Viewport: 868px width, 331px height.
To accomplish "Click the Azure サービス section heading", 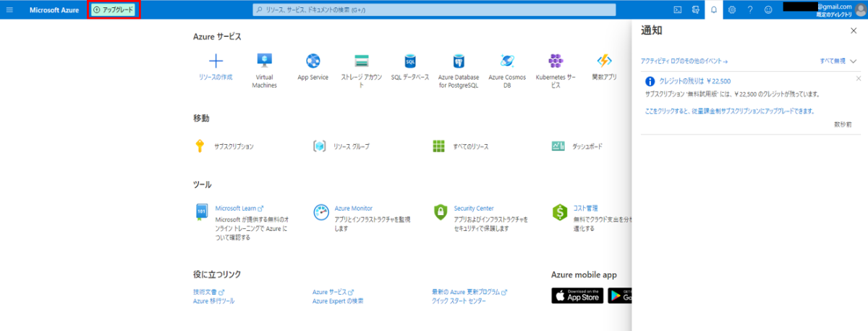I will point(217,36).
